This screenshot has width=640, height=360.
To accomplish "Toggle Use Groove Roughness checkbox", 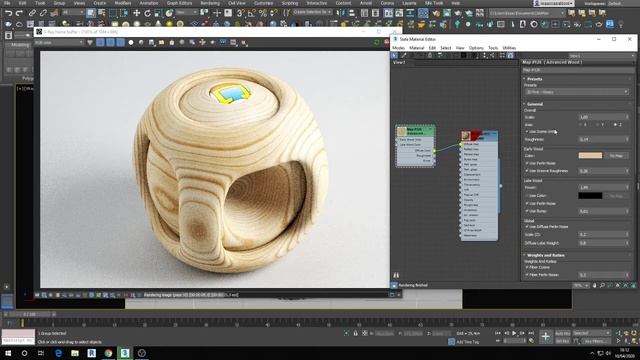I will click(527, 171).
